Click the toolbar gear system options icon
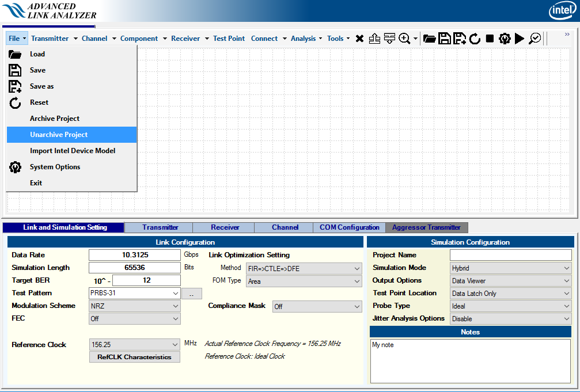 pyautogui.click(x=505, y=39)
